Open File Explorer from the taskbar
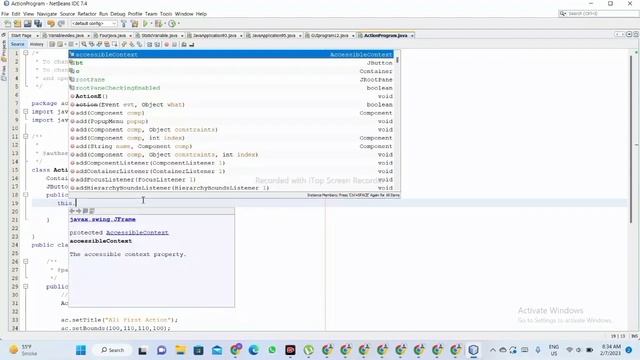Screen dimensions: 640x360 (180, 350)
